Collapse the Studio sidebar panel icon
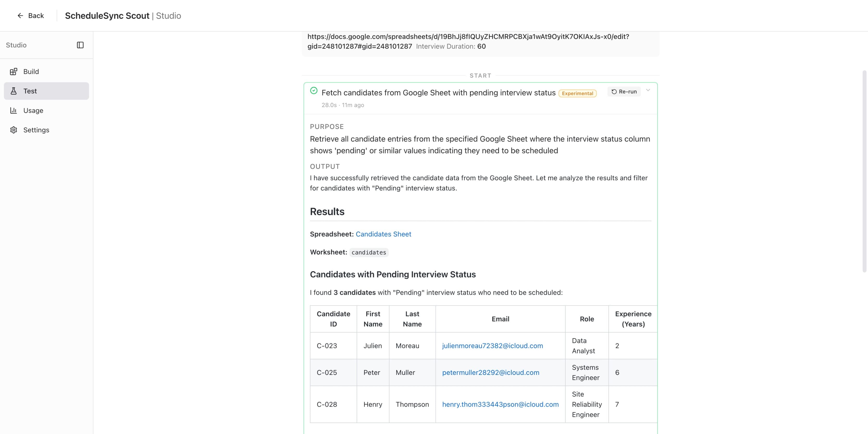868x434 pixels. pos(80,45)
